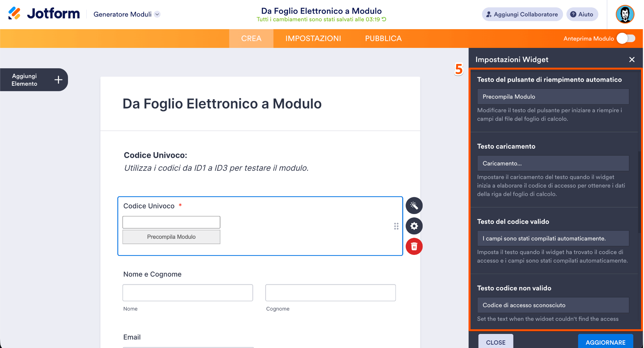Click the Jotform logo
The height and width of the screenshot is (348, 644).
[x=44, y=13]
